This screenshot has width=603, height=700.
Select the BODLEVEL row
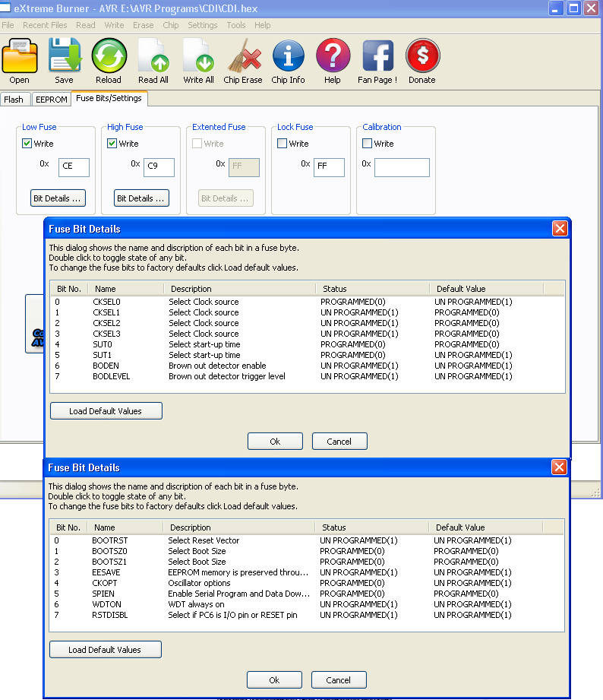308,376
